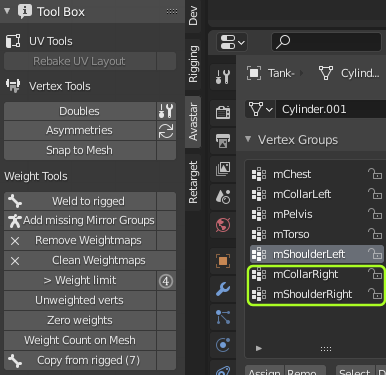Click the Asymmetries refresh arrows icon

tap(166, 131)
